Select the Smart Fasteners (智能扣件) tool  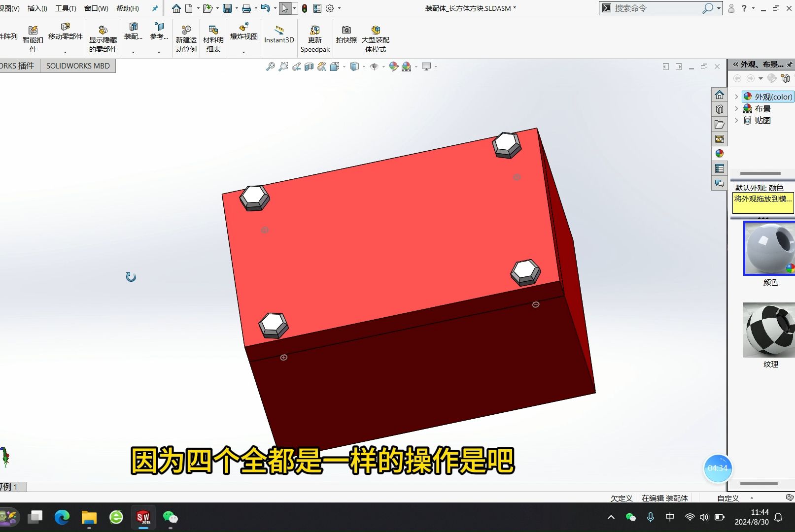click(33, 34)
